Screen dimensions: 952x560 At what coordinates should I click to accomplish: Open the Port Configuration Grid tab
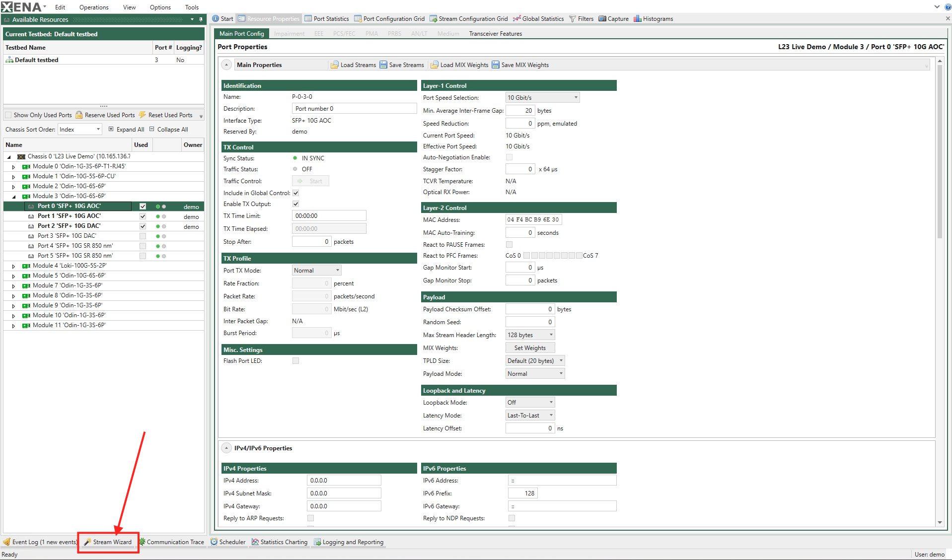(389, 19)
